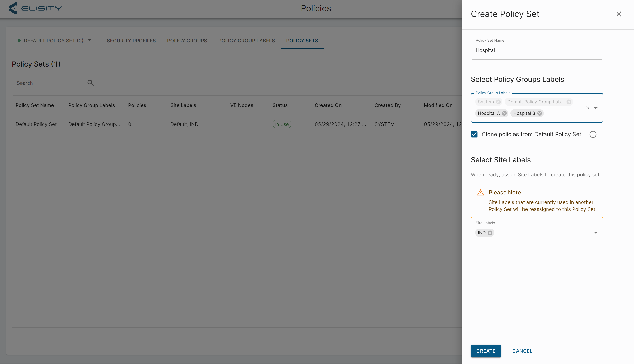The height and width of the screenshot is (364, 634).
Task: Click the VE Nodes column header
Action: pos(242,105)
